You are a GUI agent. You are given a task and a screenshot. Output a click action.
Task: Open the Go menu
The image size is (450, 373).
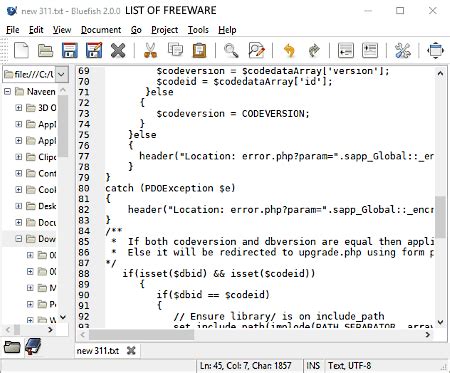click(136, 30)
